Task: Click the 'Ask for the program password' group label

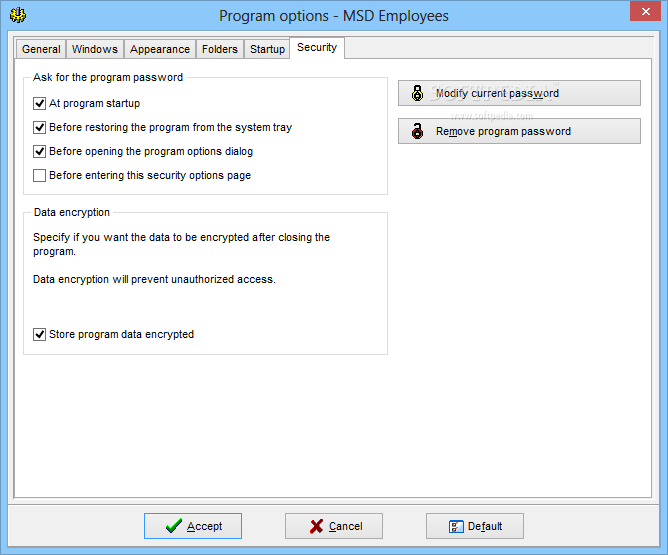Action: tap(108, 78)
